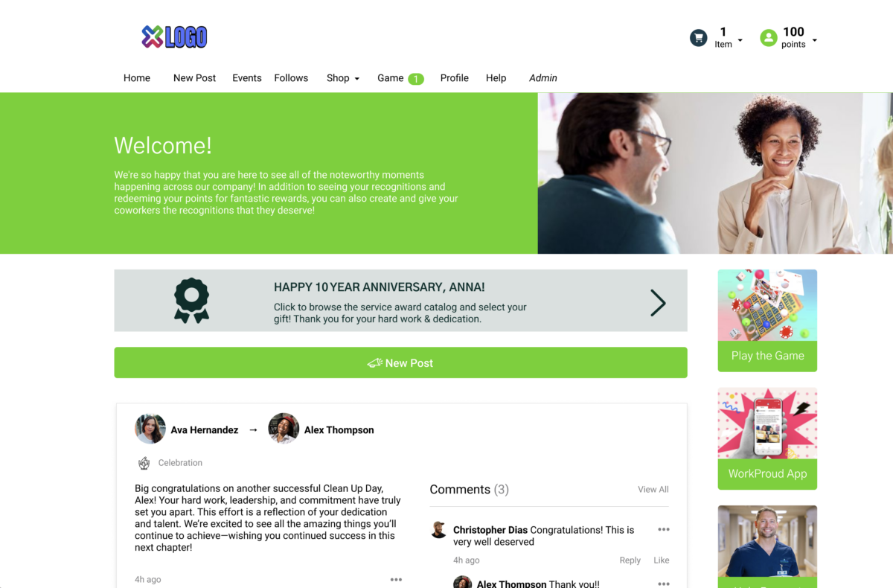Viewport: 893px width, 588px height.
Task: Open the Shop dropdown menu
Action: pos(343,78)
